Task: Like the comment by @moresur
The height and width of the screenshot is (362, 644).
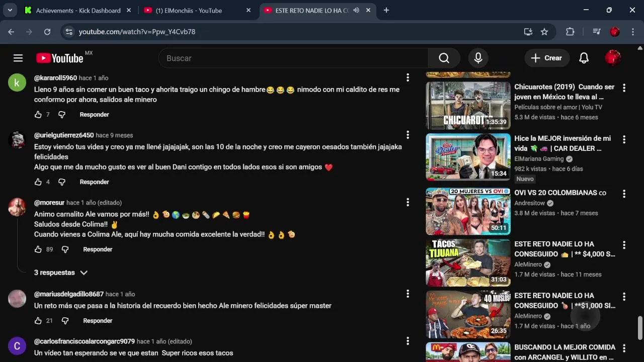Action: click(38, 249)
